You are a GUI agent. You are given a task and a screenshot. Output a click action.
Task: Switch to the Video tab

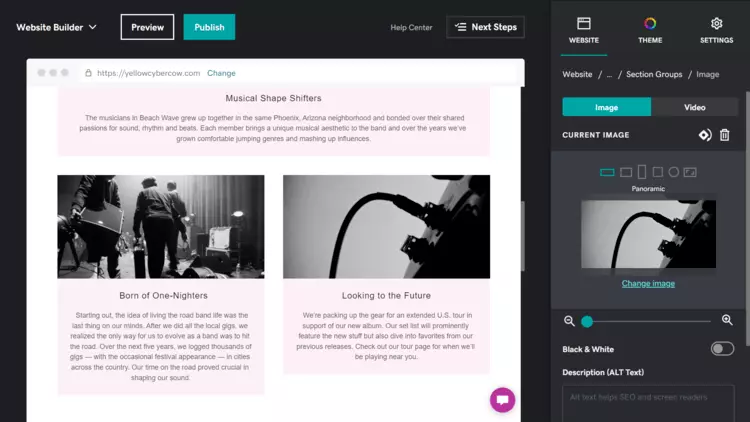[x=695, y=107]
